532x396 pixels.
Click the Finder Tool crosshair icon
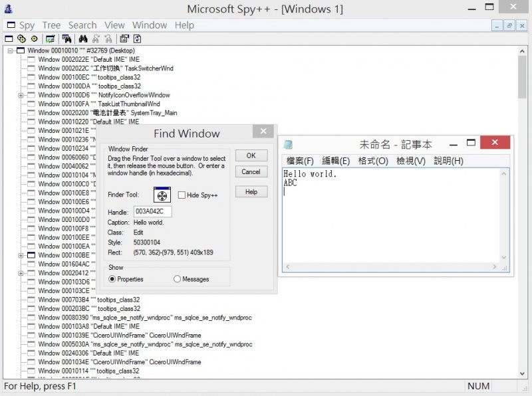click(162, 195)
